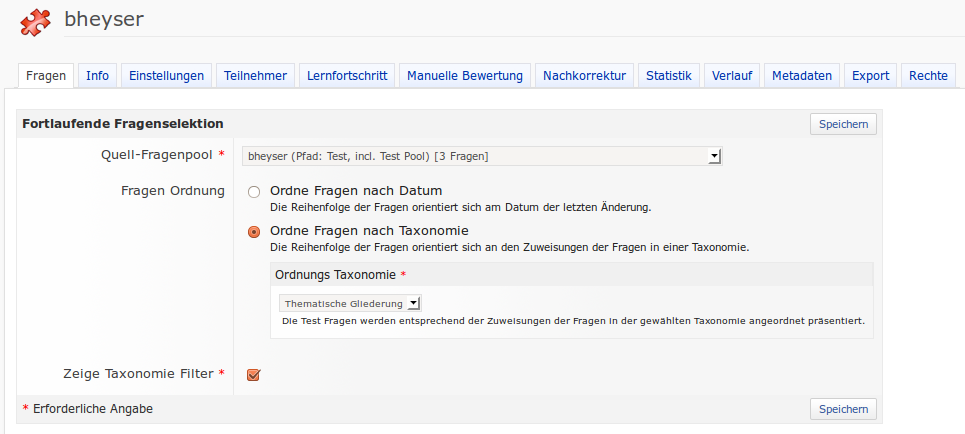Viewport: 965px width, 434px height.
Task: Switch to the Lernfortschritt tab
Action: click(x=347, y=76)
